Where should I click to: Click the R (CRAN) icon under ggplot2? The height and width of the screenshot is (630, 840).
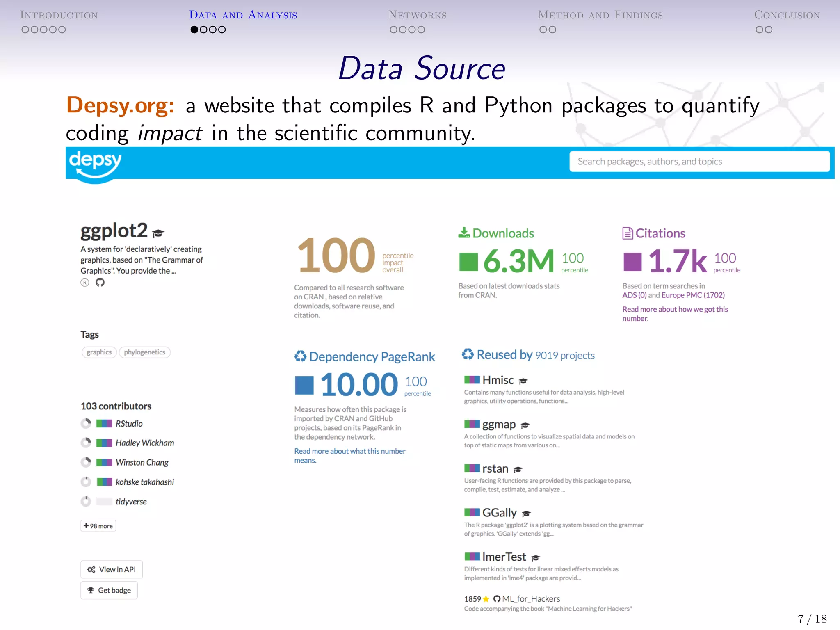(85, 282)
